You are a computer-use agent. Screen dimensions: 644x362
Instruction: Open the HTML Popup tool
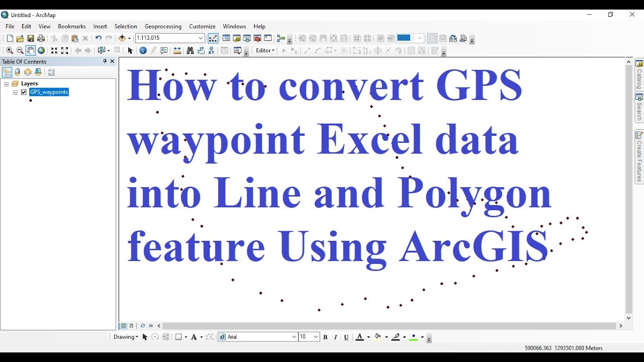point(164,50)
